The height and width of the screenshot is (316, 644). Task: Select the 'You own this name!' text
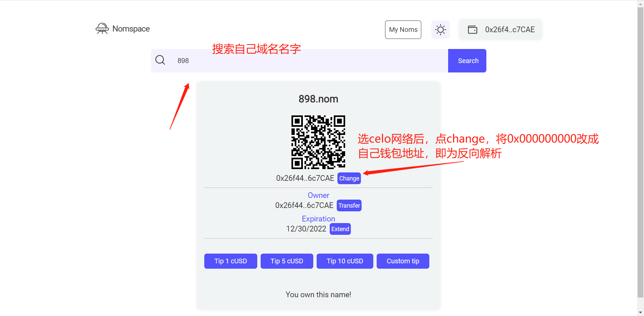(x=318, y=295)
